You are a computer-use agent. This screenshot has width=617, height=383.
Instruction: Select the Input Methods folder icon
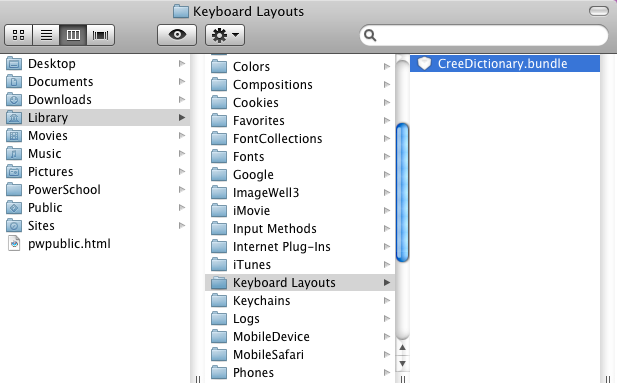pos(219,228)
